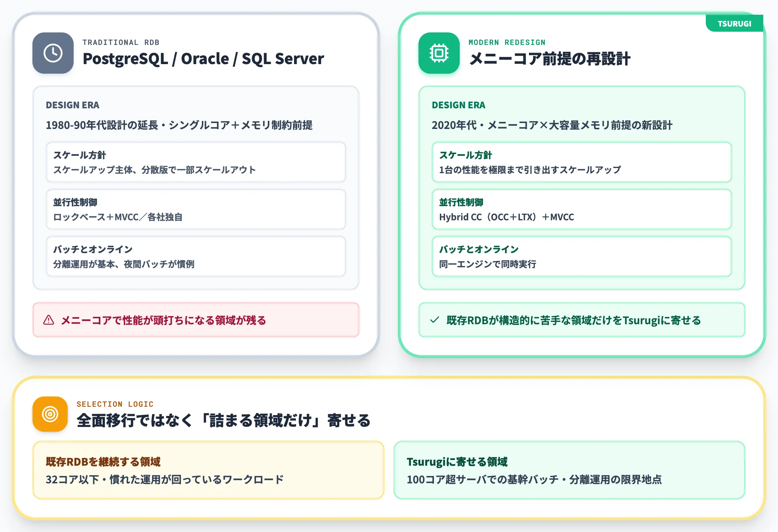Click the traditional card's バッチとオンライン label

click(x=93, y=249)
